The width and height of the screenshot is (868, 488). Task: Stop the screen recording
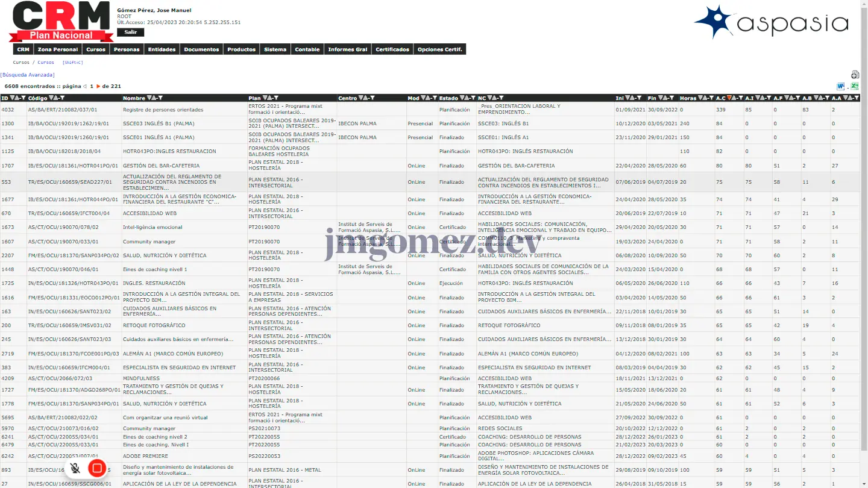coord(96,468)
